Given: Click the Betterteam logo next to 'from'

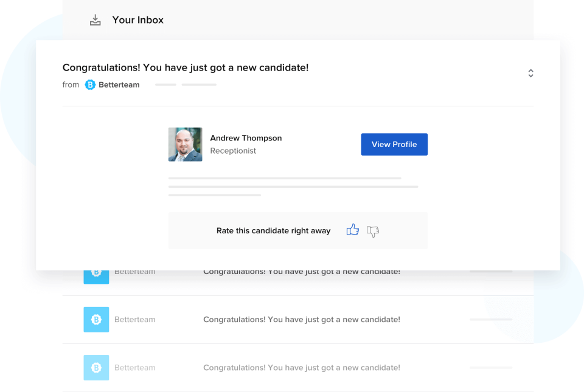Looking at the screenshot, I should tap(90, 84).
